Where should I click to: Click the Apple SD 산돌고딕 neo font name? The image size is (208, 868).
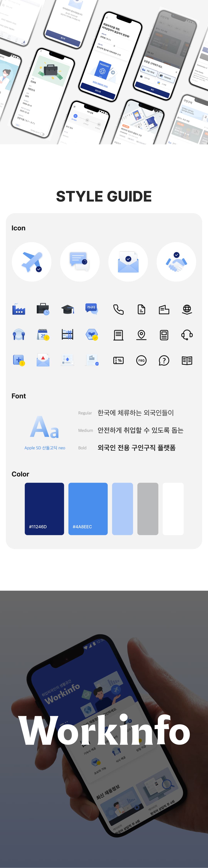[x=45, y=448]
